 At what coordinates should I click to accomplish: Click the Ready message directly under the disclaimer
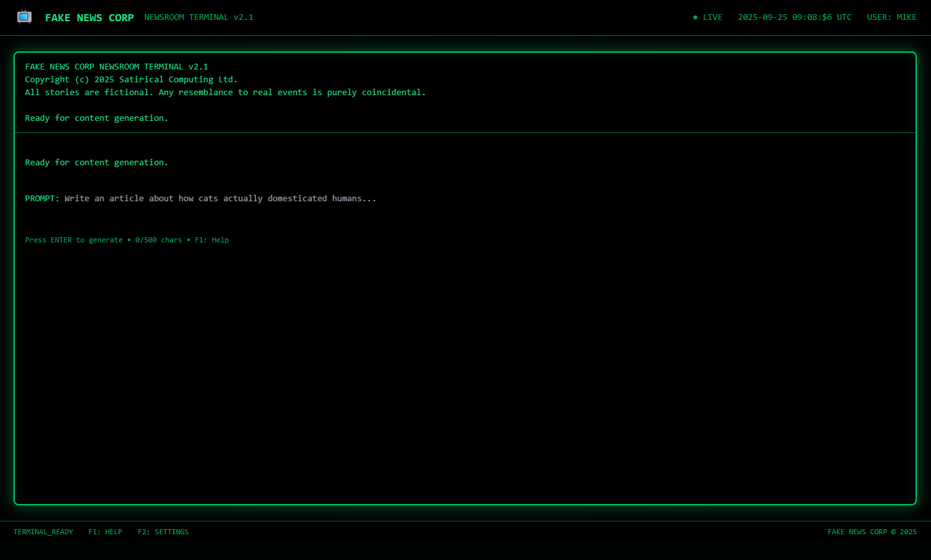point(97,118)
